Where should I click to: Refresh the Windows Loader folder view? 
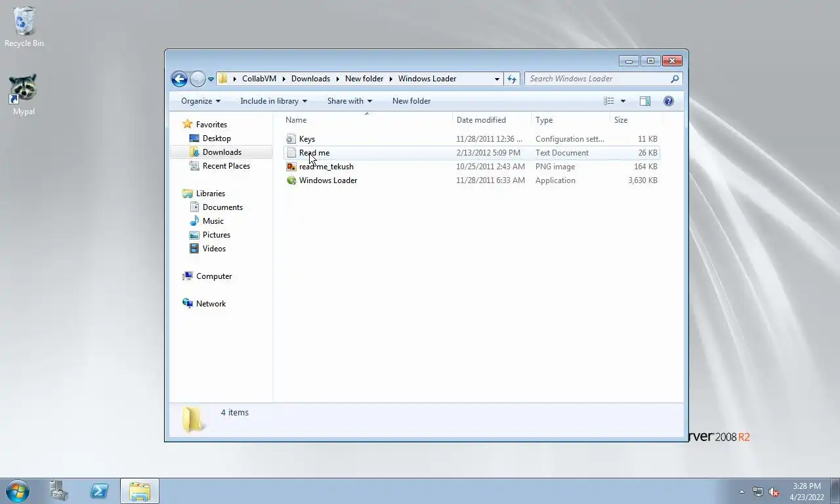(512, 79)
